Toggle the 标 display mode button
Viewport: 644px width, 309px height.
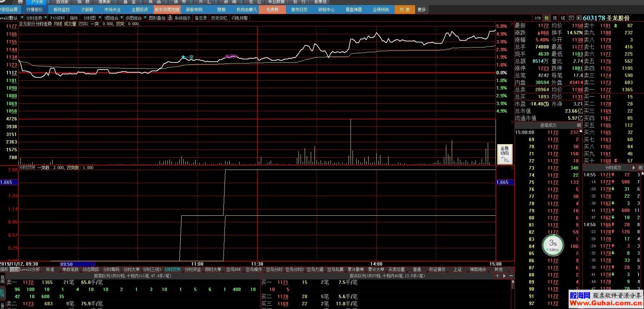(x=547, y=18)
